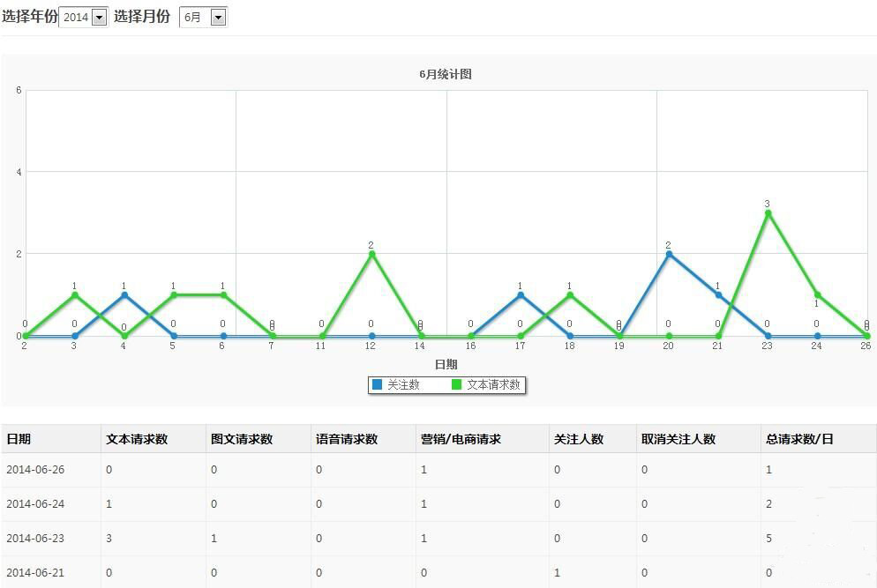
Task: Click the green point valued 2 on day 12
Action: (371, 254)
